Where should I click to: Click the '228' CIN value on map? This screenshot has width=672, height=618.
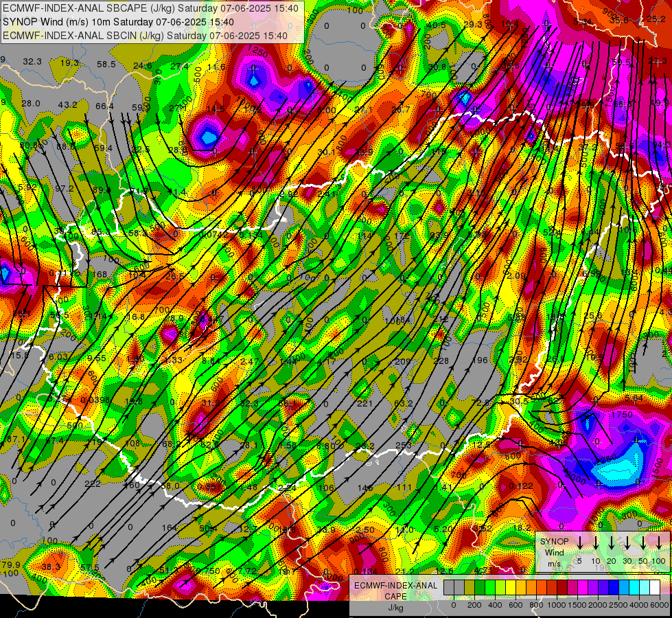tap(441, 360)
